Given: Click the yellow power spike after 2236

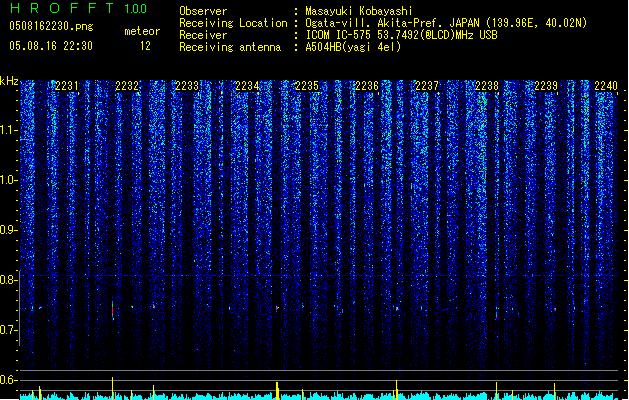Looking at the screenshot, I should point(396,390).
